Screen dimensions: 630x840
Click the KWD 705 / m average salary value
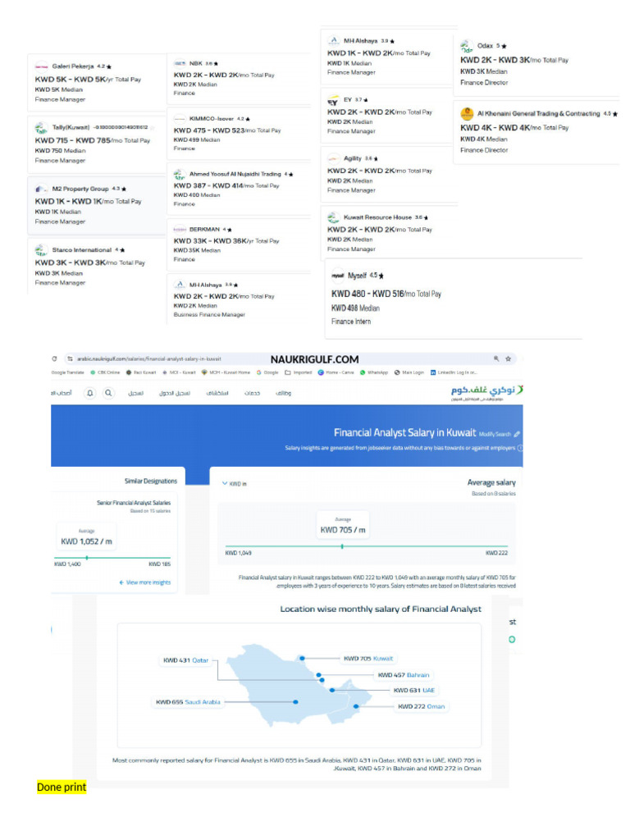(x=343, y=530)
